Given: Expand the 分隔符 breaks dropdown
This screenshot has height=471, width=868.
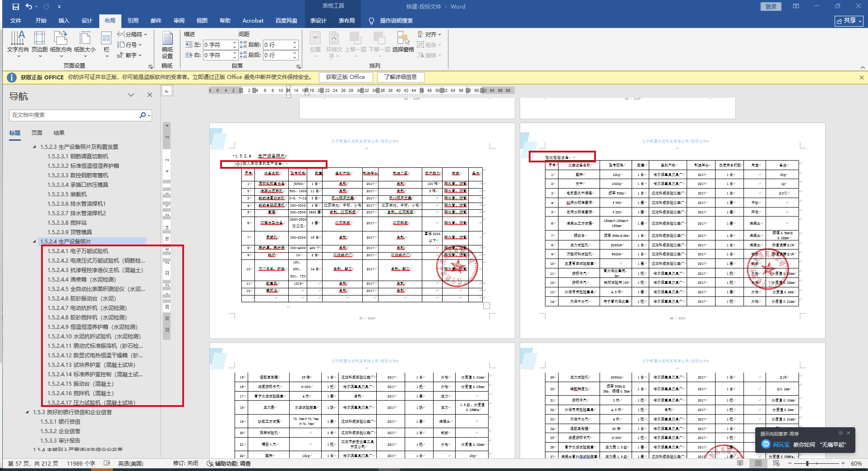Looking at the screenshot, I should point(132,34).
